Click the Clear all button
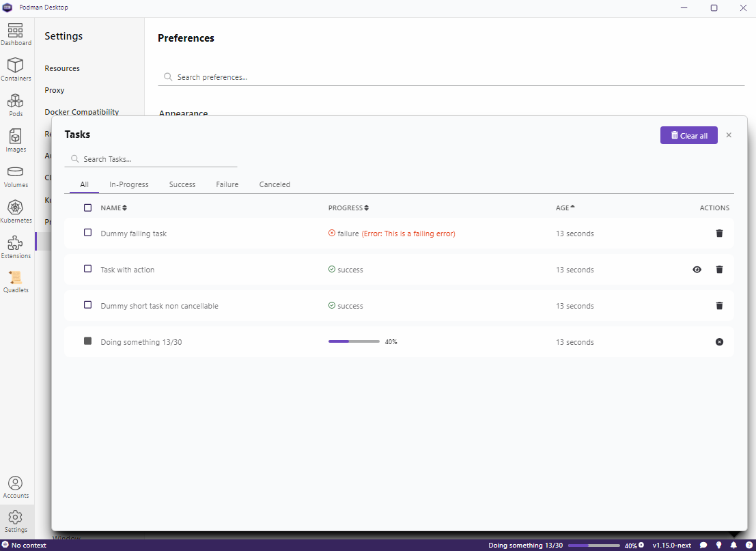Image resolution: width=756 pixels, height=551 pixels. (688, 135)
